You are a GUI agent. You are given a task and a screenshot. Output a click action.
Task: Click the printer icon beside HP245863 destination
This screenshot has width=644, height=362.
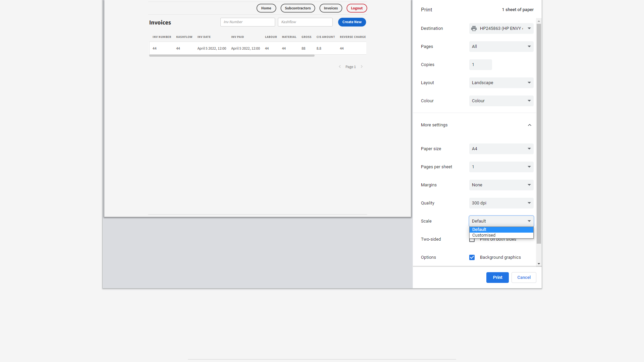(474, 28)
